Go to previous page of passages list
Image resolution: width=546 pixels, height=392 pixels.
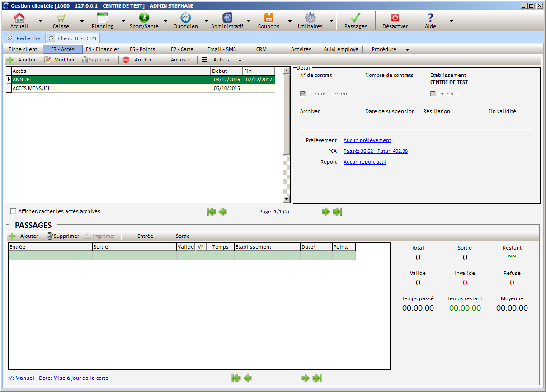click(248, 378)
